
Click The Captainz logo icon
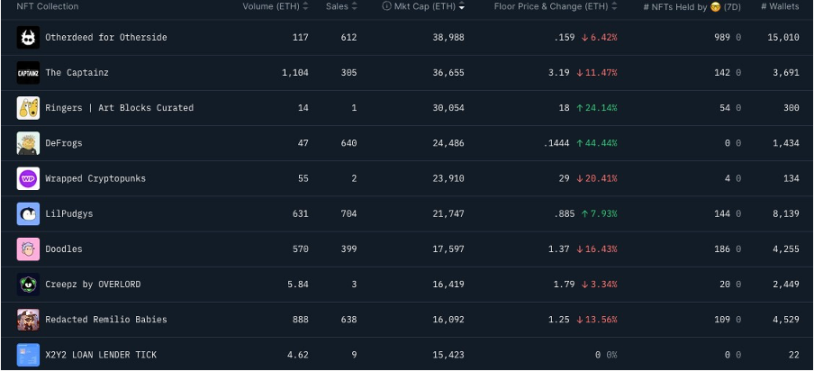(x=28, y=73)
